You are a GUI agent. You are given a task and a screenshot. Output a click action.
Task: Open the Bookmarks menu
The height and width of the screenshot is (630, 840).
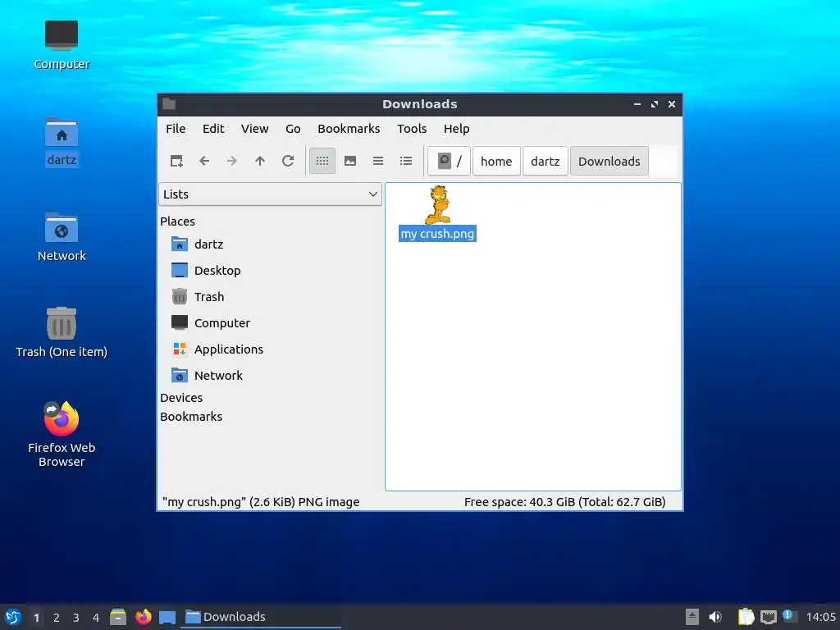349,129
